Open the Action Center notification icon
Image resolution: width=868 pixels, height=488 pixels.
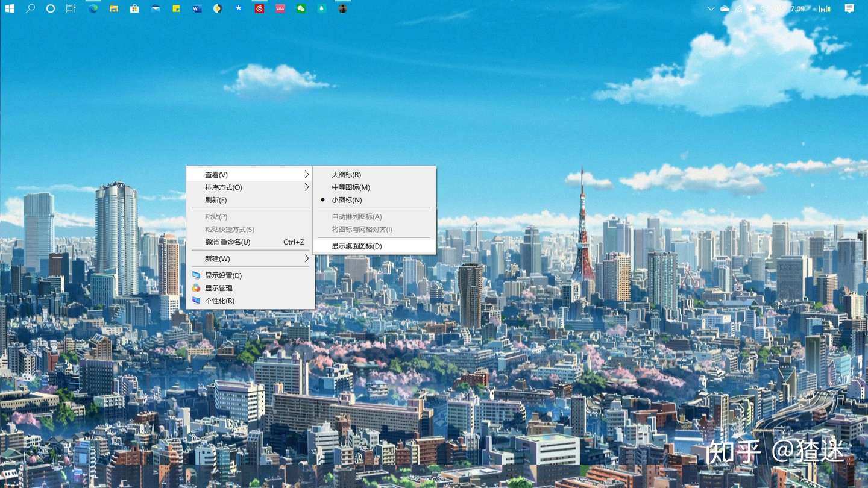click(x=849, y=8)
